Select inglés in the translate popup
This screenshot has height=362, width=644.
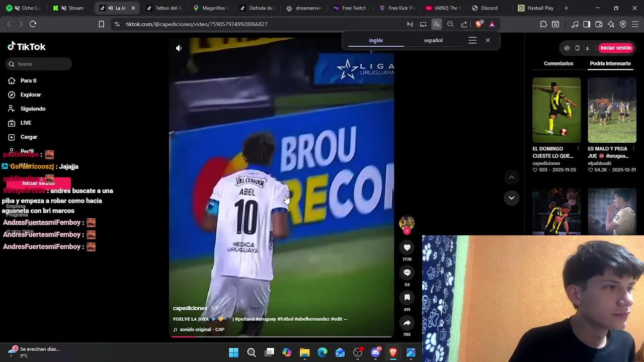tap(376, 40)
